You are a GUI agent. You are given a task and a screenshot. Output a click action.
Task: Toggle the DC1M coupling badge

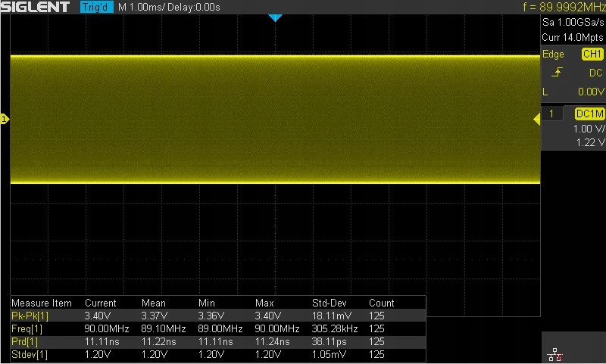[x=589, y=114]
